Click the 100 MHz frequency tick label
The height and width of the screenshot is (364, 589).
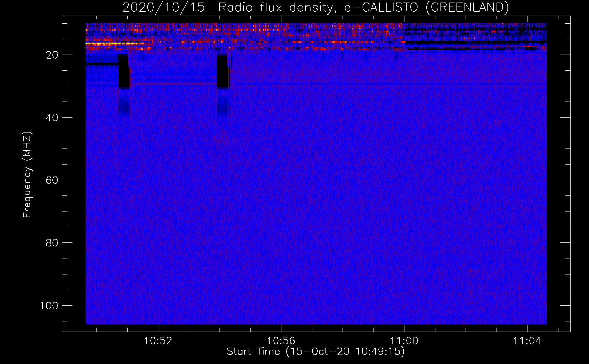pos(49,305)
